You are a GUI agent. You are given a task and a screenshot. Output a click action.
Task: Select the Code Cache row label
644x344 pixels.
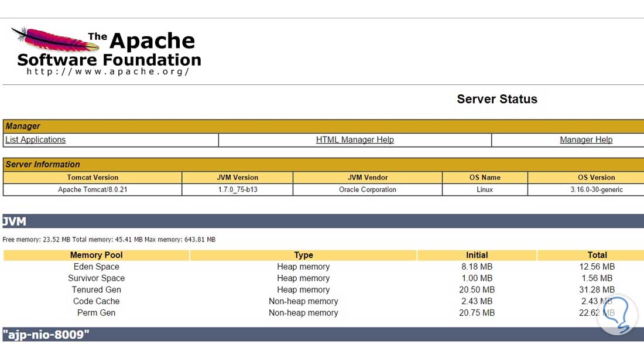coord(96,301)
